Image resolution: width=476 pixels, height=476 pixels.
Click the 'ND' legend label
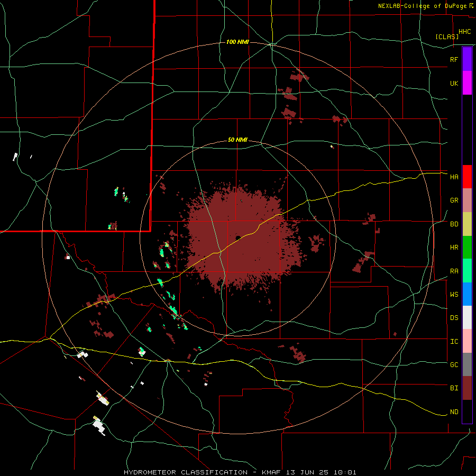(454, 412)
